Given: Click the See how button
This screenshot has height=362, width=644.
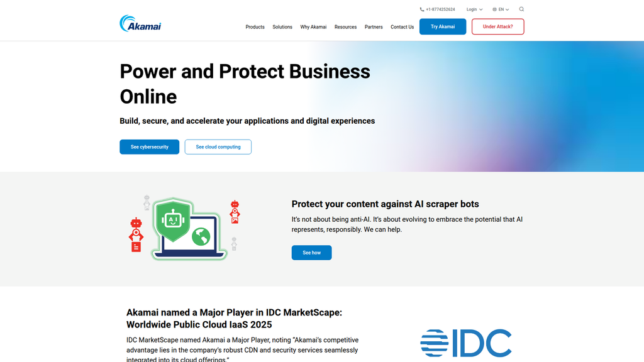Looking at the screenshot, I should [312, 253].
